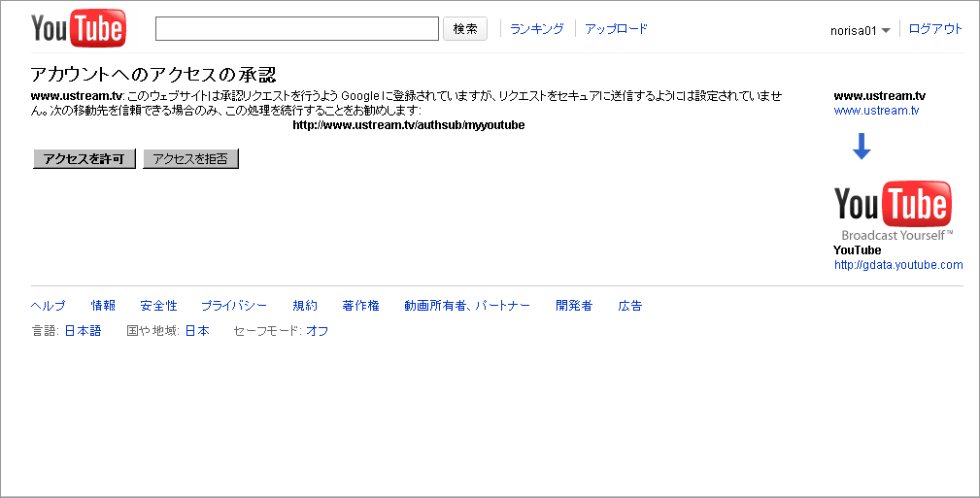
Task: Click the アクセスを許可 allow access button
Action: 84,159
